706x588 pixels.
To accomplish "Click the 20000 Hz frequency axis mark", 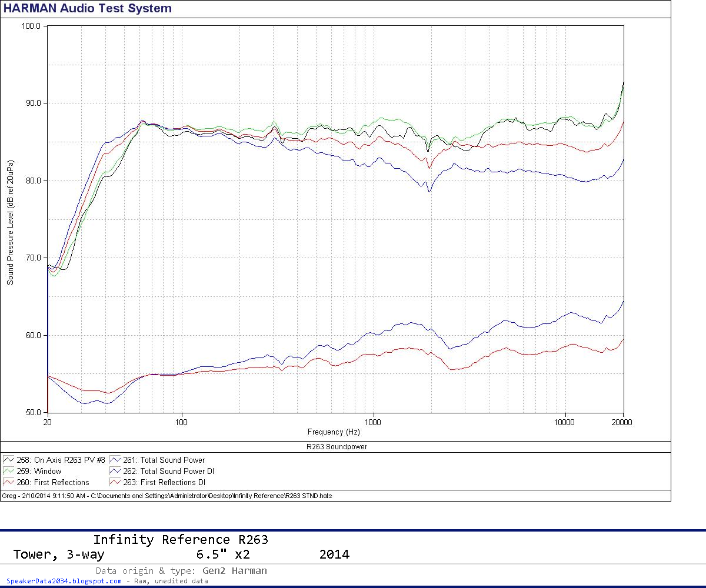I will click(x=622, y=423).
